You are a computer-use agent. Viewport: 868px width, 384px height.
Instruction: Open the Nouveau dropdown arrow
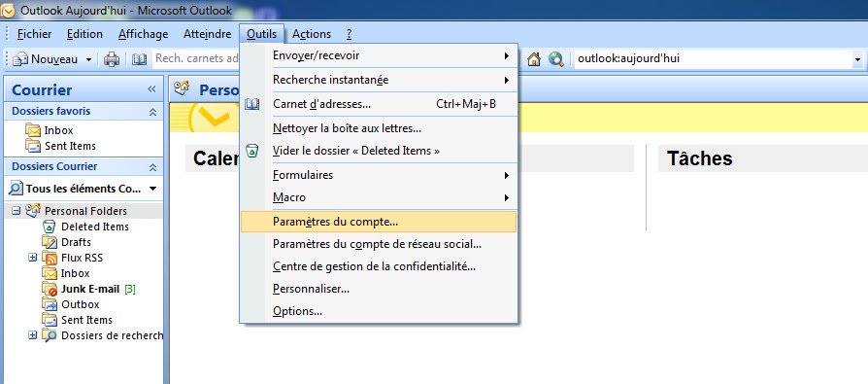pyautogui.click(x=88, y=59)
